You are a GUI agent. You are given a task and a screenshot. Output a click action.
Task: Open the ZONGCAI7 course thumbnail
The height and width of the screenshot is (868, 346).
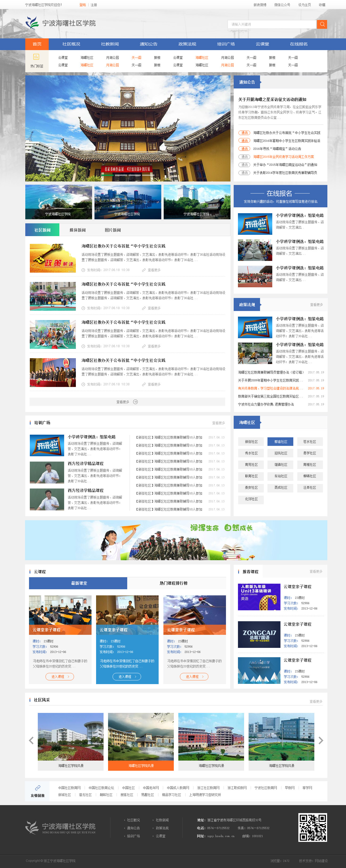click(x=259, y=635)
